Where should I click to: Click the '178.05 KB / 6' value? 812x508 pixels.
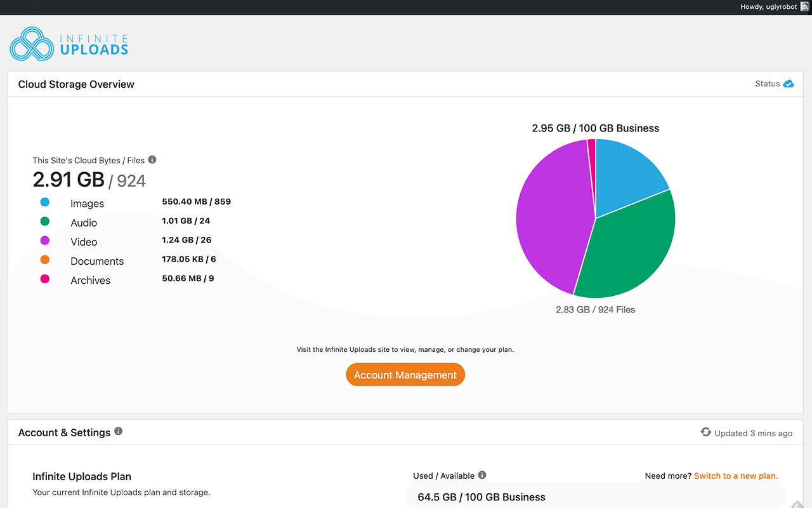(x=189, y=258)
